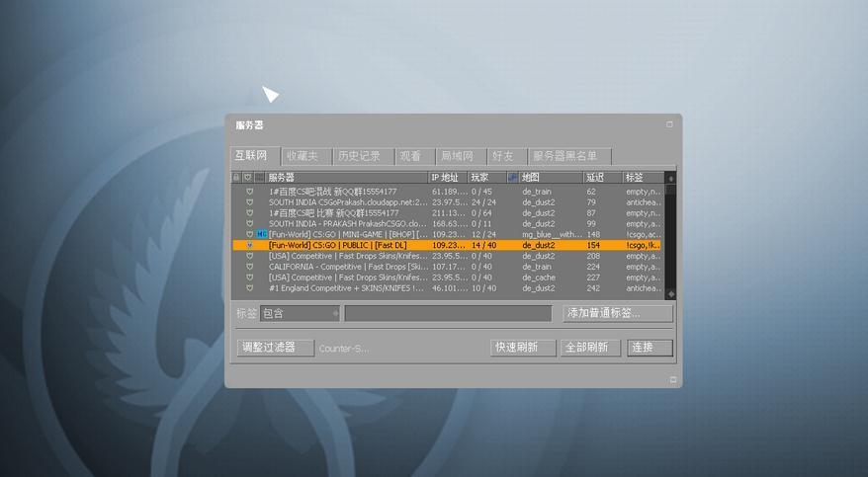Screen dimensions: 868x477
Task: Click the window close box at top right
Action: [x=669, y=125]
